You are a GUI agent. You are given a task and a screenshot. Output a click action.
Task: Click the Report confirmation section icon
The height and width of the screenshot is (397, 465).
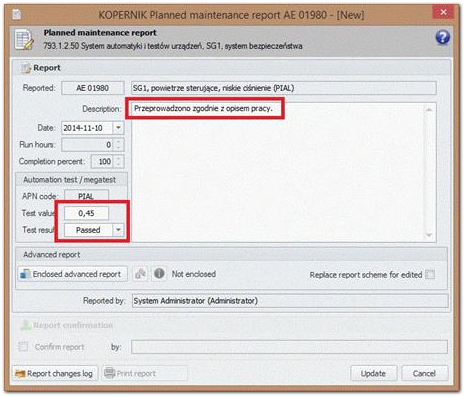26,325
